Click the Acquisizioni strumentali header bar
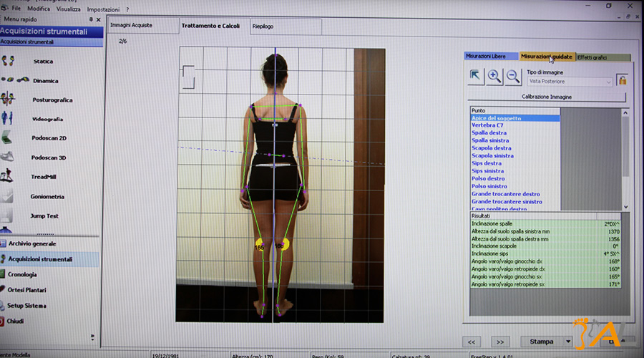Screen dimensions: 644x358 pos(52,32)
